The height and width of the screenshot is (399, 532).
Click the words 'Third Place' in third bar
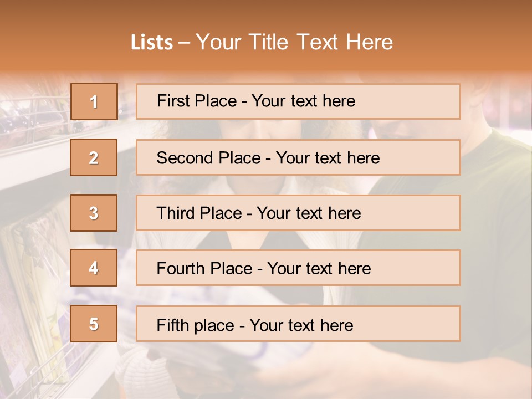(x=199, y=213)
